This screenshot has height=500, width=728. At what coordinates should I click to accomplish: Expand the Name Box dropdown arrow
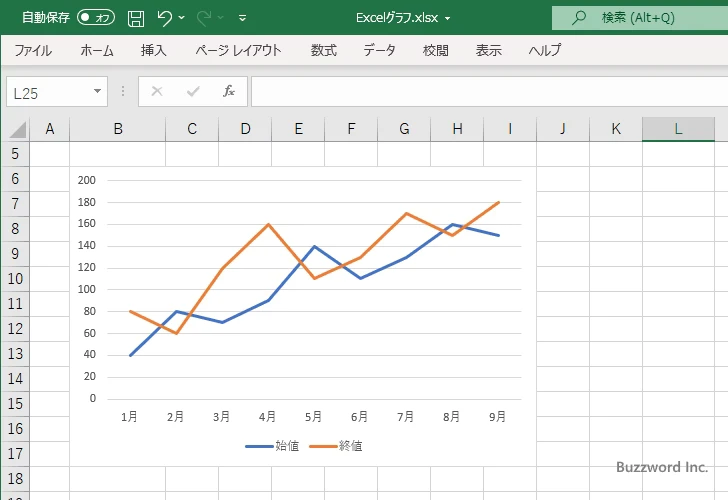pos(97,91)
